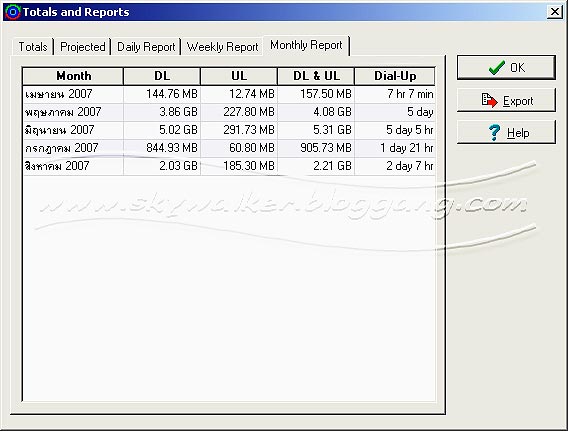Click the DL & UL column header
Screen dimensions: 568x431
tap(316, 76)
